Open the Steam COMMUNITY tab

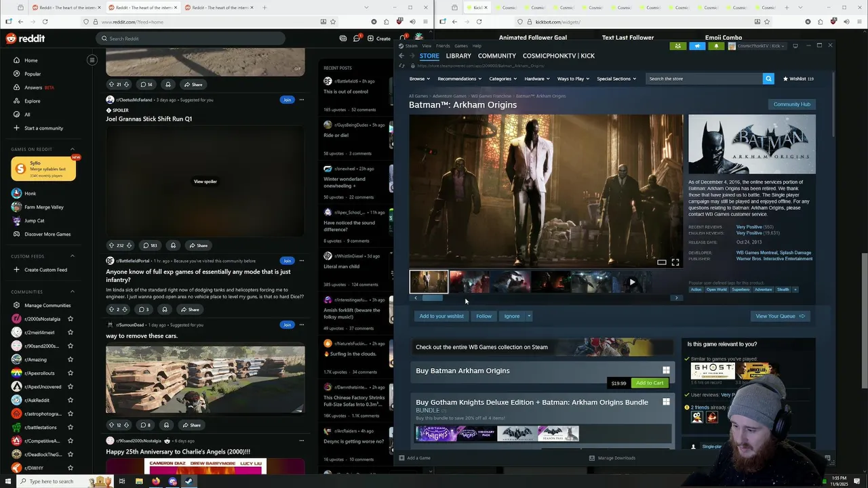(x=496, y=56)
